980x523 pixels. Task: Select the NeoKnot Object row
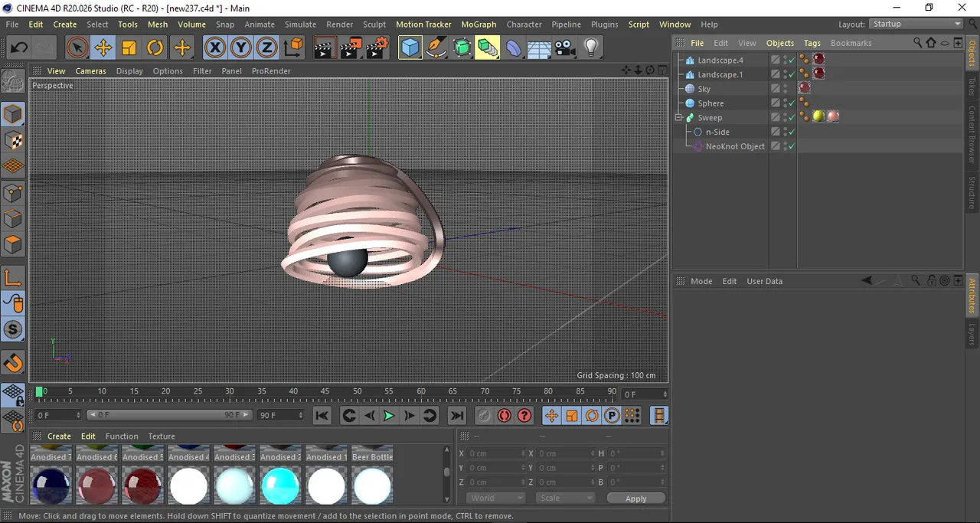[735, 146]
